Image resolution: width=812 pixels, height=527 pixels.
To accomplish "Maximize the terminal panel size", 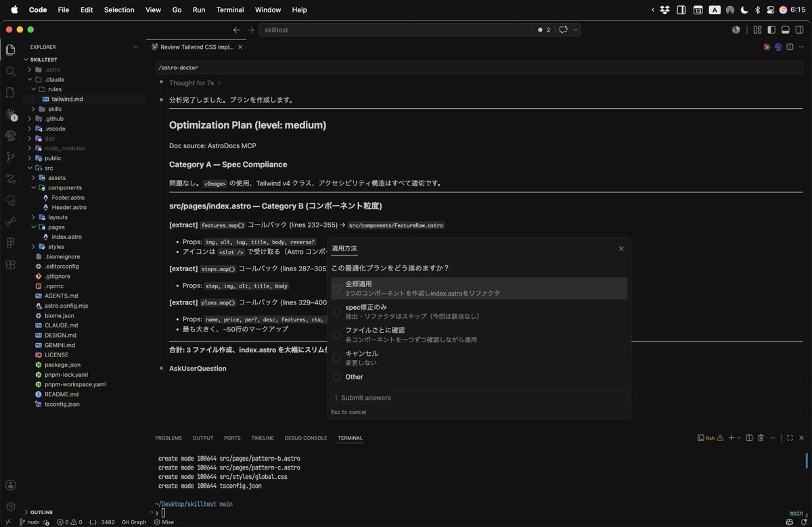I will pyautogui.click(x=788, y=438).
